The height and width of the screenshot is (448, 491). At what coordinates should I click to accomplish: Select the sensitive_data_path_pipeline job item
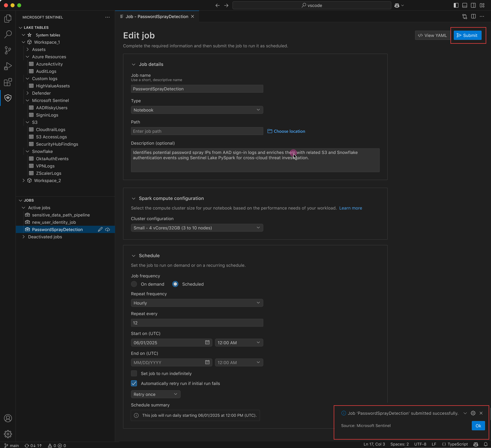click(x=61, y=215)
